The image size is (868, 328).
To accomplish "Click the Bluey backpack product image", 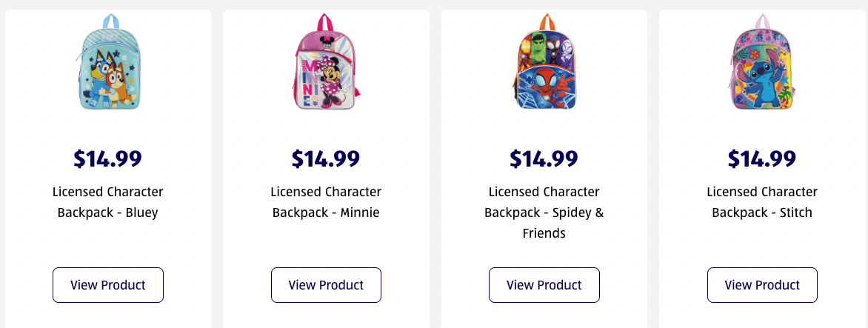I will tap(108, 63).
